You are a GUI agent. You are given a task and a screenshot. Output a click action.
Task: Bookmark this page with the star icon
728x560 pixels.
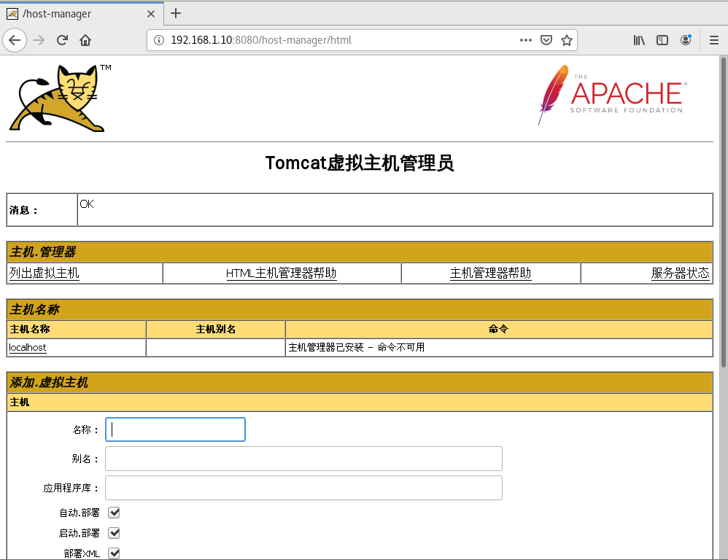pyautogui.click(x=567, y=40)
